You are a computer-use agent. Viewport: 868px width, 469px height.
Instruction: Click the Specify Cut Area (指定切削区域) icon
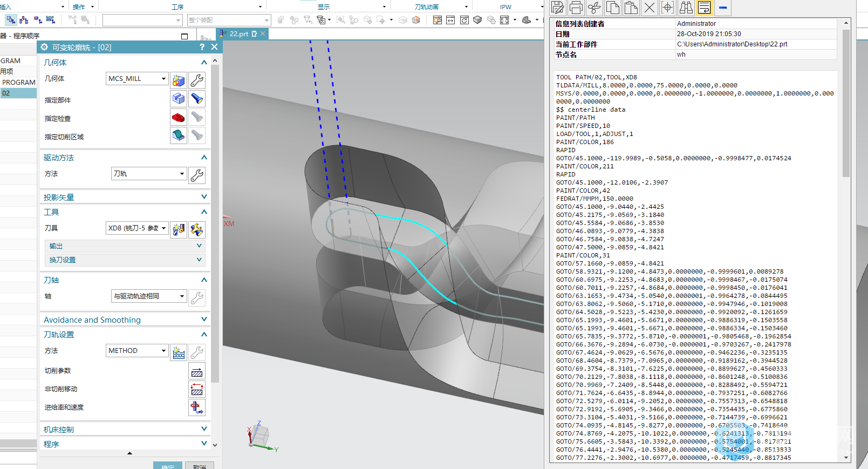[179, 135]
